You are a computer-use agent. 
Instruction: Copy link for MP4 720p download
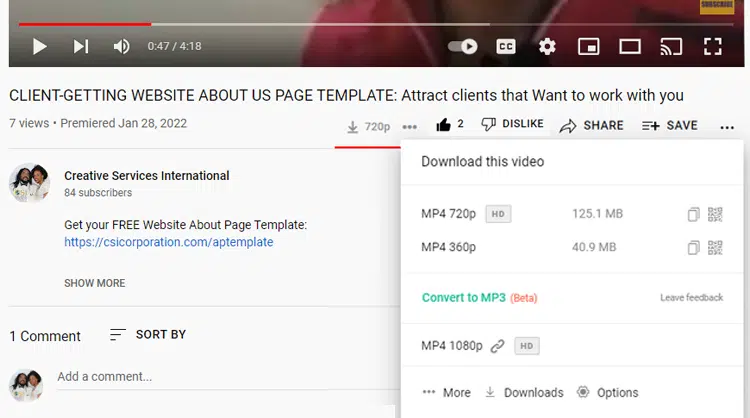click(693, 214)
